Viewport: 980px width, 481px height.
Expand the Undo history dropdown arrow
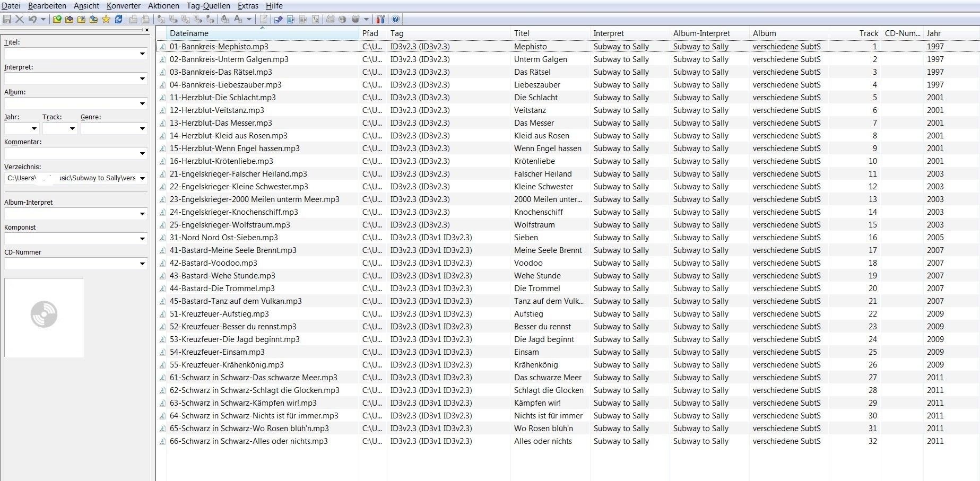pos(43,19)
